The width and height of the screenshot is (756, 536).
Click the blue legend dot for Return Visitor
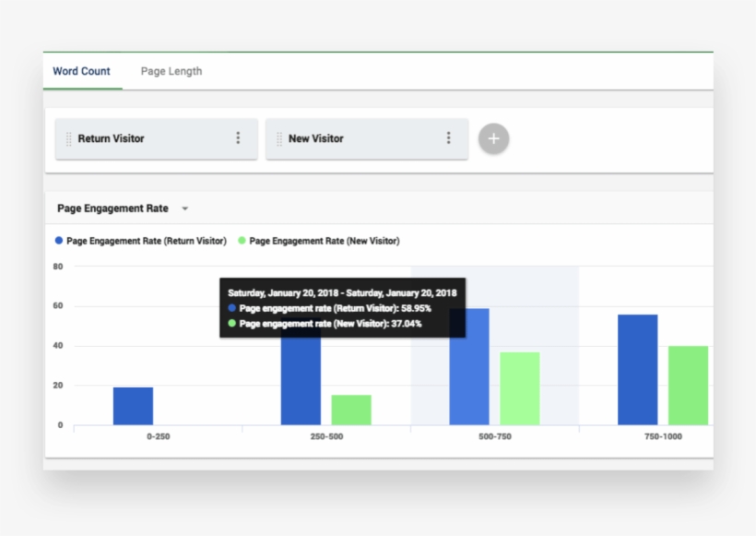pos(57,241)
